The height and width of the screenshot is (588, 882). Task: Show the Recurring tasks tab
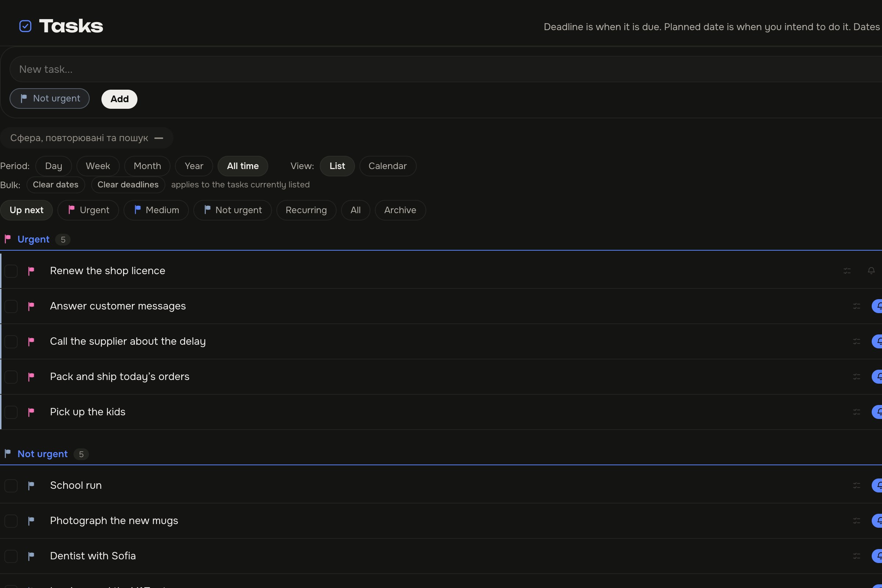[x=306, y=210]
